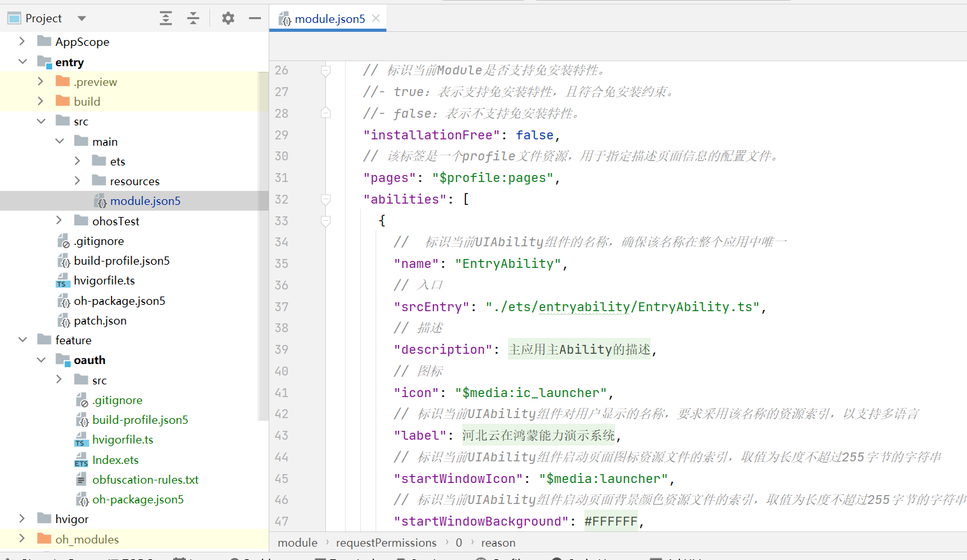Close the module.json5 editor tab
The height and width of the screenshot is (560, 967).
point(376,18)
